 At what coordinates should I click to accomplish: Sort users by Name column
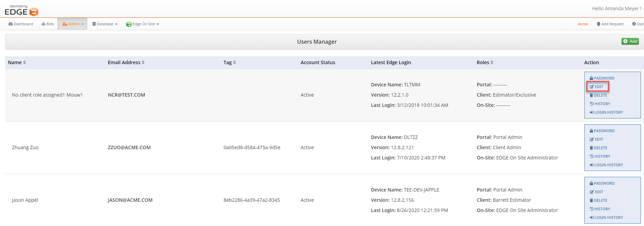[x=17, y=62]
